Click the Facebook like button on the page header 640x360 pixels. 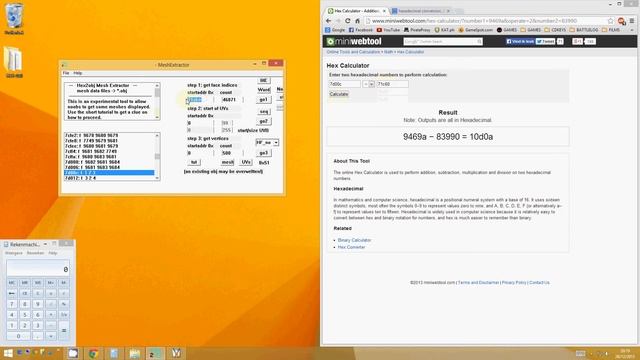[520, 42]
